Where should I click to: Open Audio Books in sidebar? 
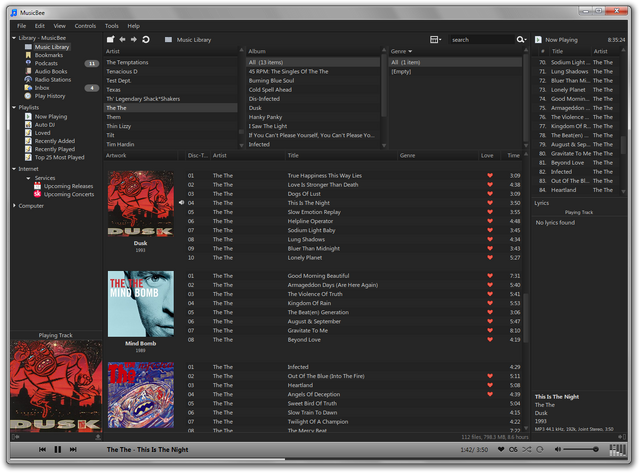51,71
